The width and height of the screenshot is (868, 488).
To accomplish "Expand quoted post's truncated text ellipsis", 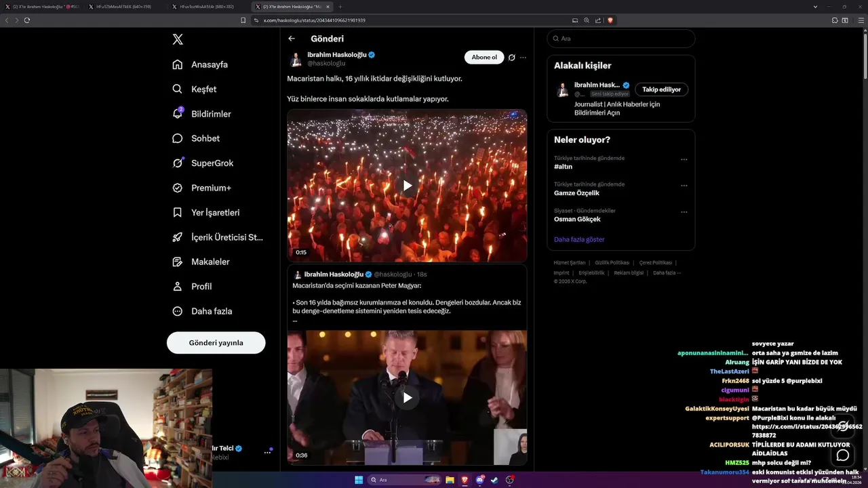I will click(295, 320).
